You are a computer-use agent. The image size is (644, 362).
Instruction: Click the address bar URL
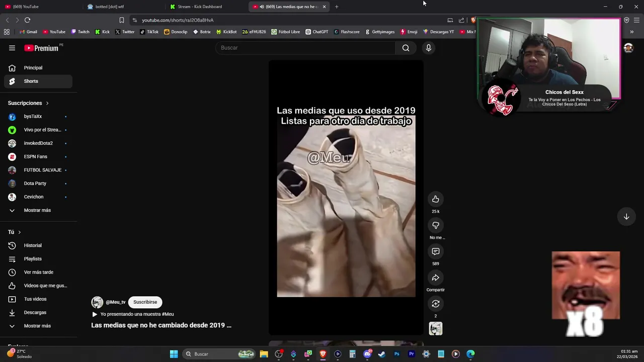[178, 20]
